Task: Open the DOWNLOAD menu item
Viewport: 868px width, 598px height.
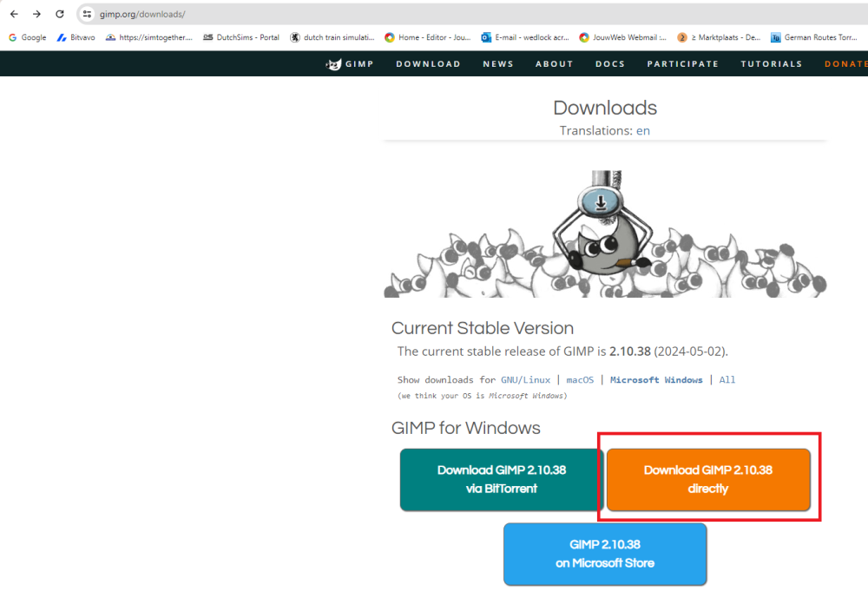Action: point(428,64)
